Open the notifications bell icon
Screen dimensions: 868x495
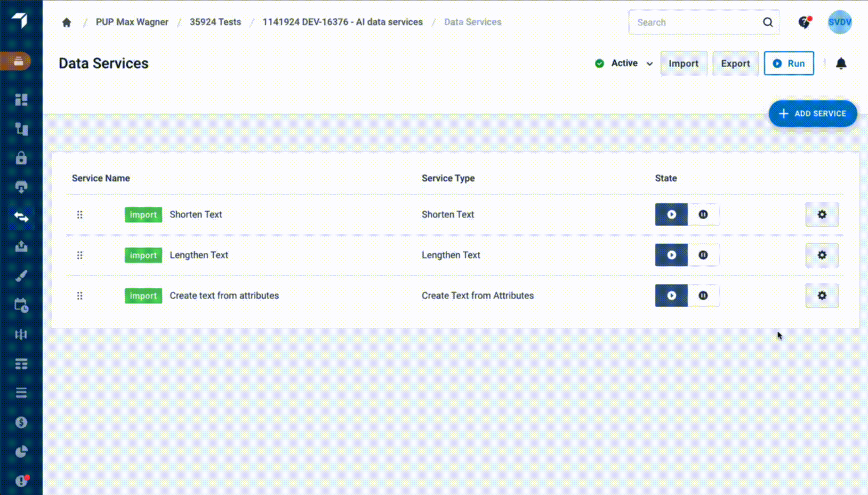coord(841,63)
